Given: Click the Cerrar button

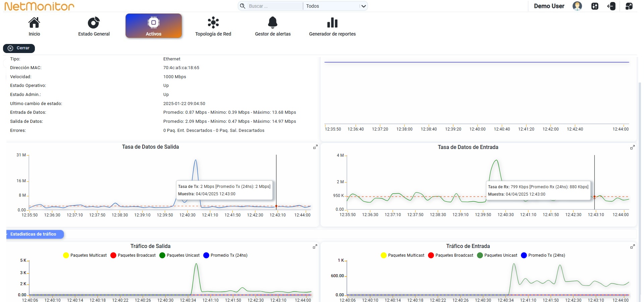Looking at the screenshot, I should coord(19,48).
